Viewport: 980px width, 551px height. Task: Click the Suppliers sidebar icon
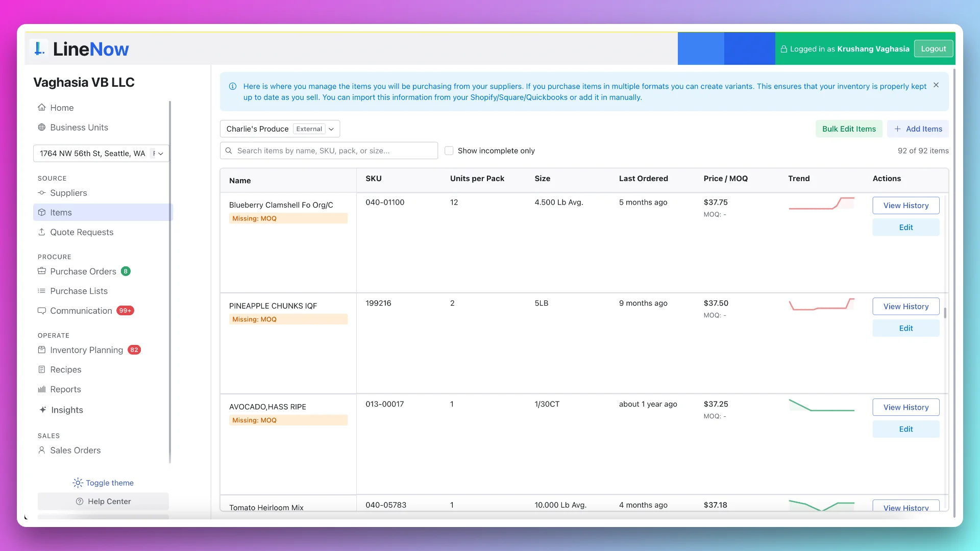click(42, 193)
